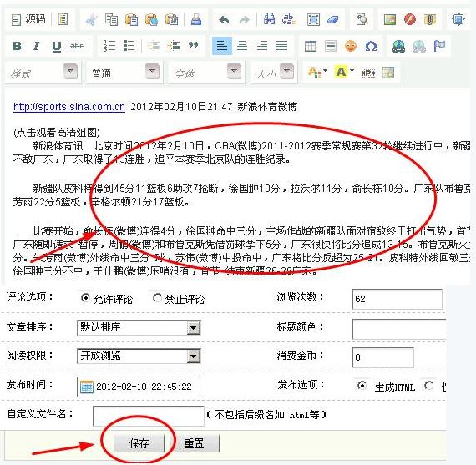
Task: Select 禁止评论 radio button
Action: pos(157,298)
